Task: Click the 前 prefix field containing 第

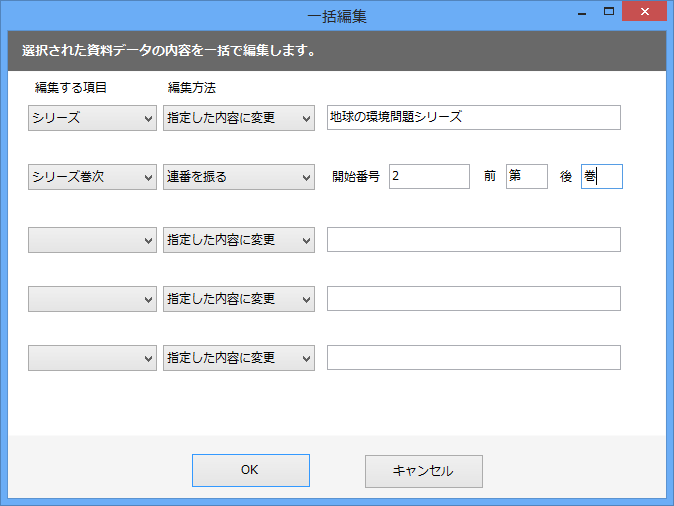Action: coord(527,176)
